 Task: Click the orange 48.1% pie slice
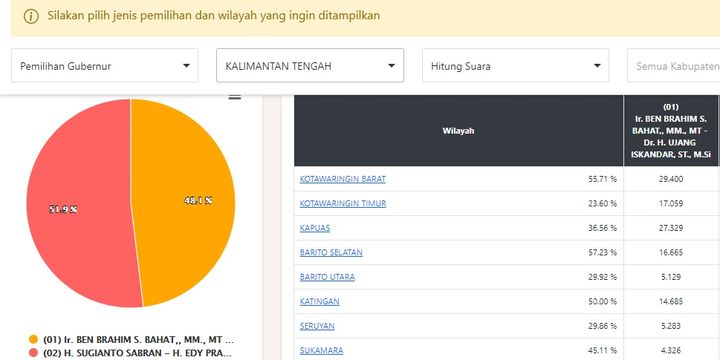pos(184,202)
